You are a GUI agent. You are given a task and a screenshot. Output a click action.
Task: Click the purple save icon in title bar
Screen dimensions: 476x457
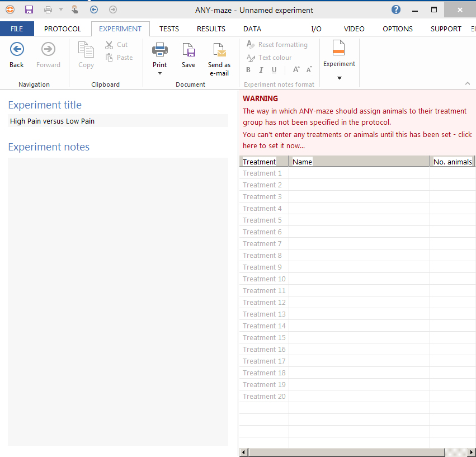click(29, 10)
